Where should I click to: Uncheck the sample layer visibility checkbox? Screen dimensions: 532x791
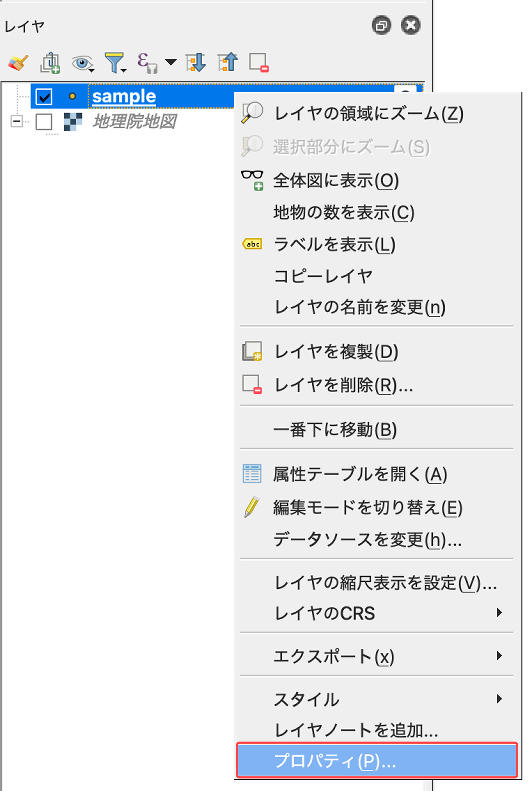click(44, 97)
